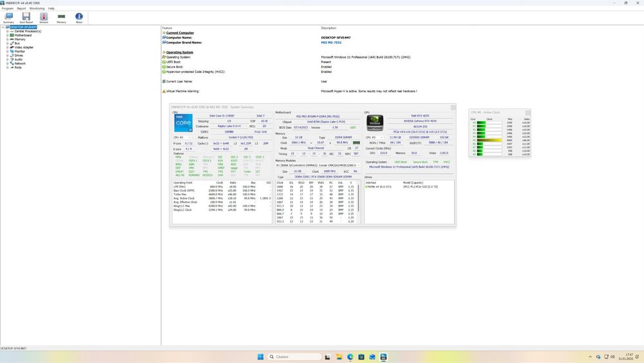
Task: Expand the Central Processor(s) tree node
Action: coord(7,31)
